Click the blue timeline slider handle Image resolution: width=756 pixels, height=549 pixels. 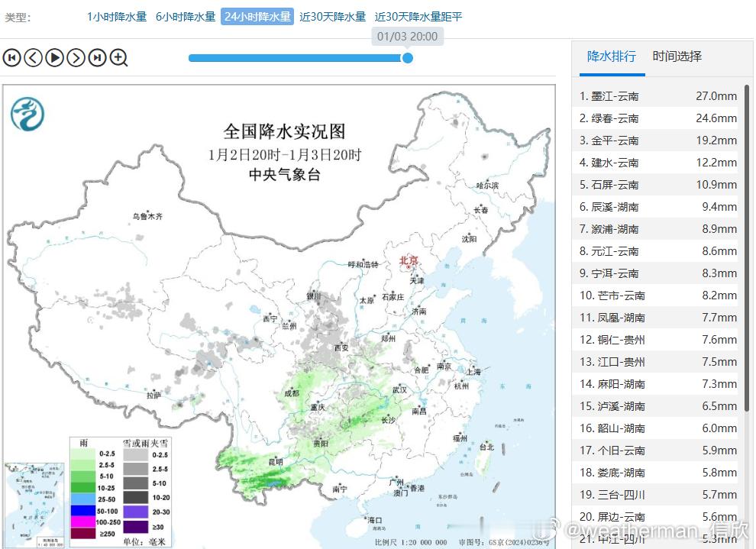[x=408, y=58]
